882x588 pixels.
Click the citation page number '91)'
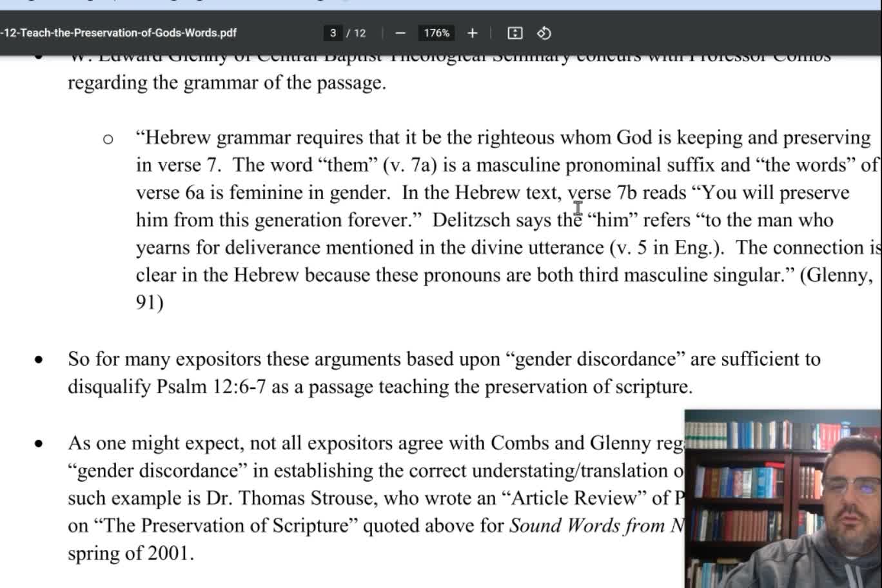pyautogui.click(x=150, y=302)
